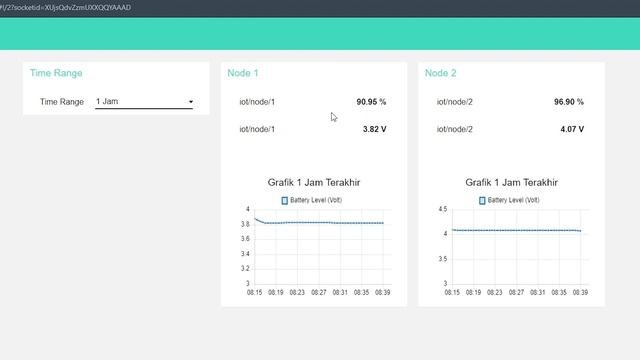The width and height of the screenshot is (640, 360).
Task: Click the 08:15 axis label on Node 1 chart
Action: [x=254, y=292]
